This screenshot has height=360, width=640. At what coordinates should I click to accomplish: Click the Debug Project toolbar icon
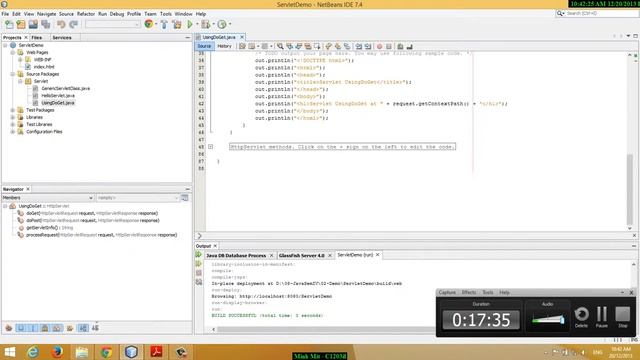tap(205, 24)
